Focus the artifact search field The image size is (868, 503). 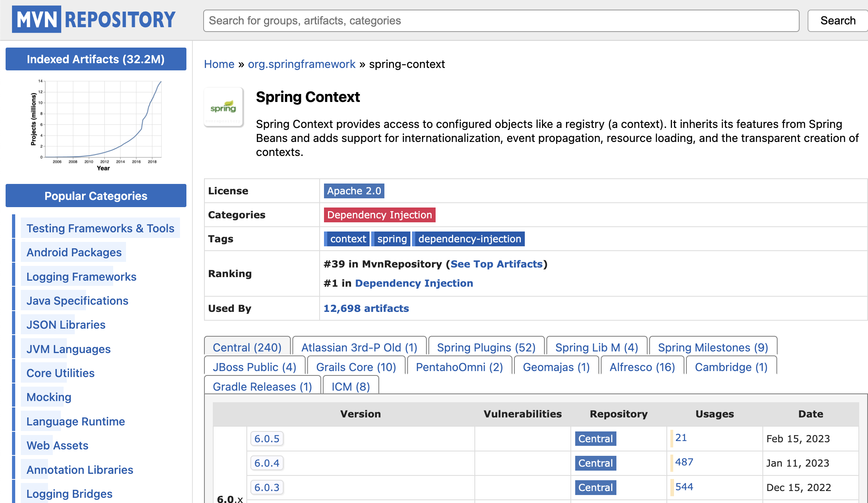click(x=501, y=21)
